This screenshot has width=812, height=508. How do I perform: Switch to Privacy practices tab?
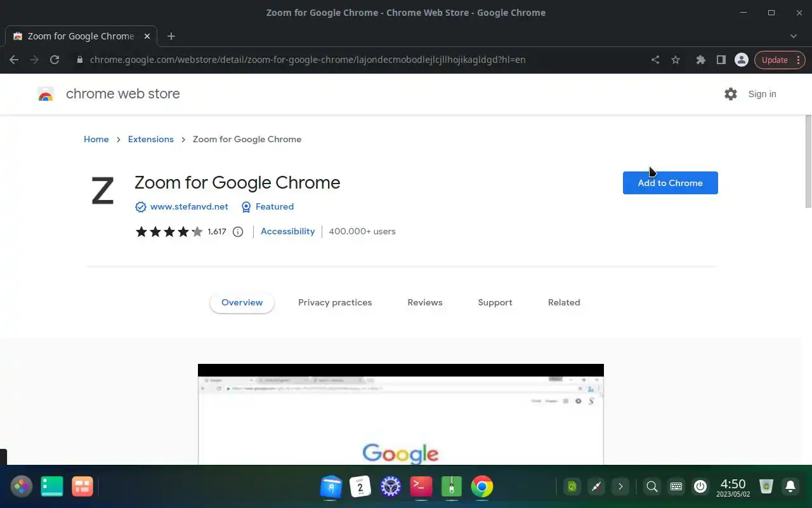[x=335, y=303]
